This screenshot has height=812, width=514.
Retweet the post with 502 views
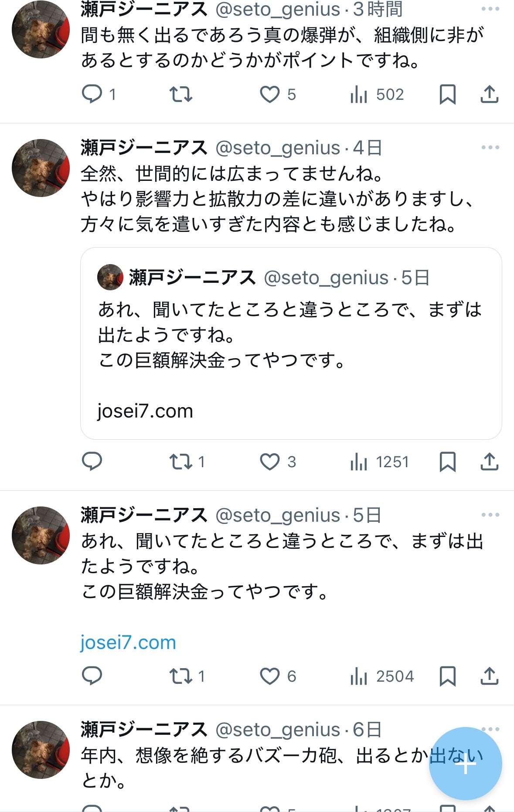[x=180, y=94]
